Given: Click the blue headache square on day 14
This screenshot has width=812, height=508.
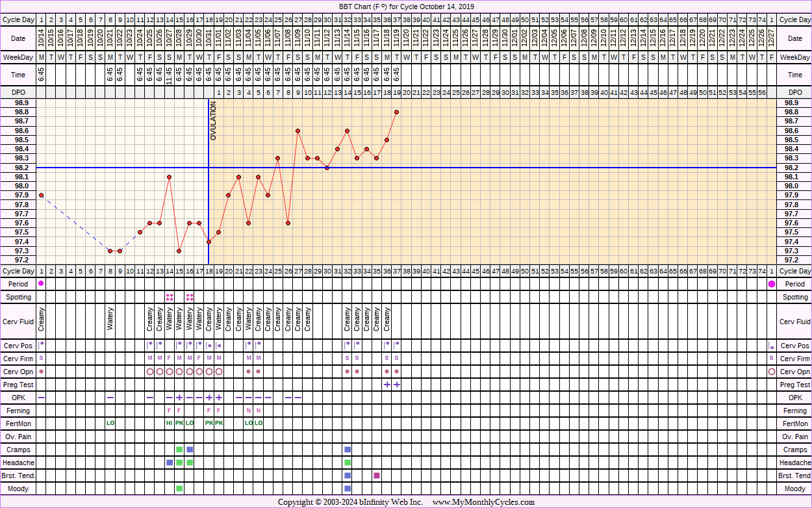Looking at the screenshot, I should tap(170, 463).
